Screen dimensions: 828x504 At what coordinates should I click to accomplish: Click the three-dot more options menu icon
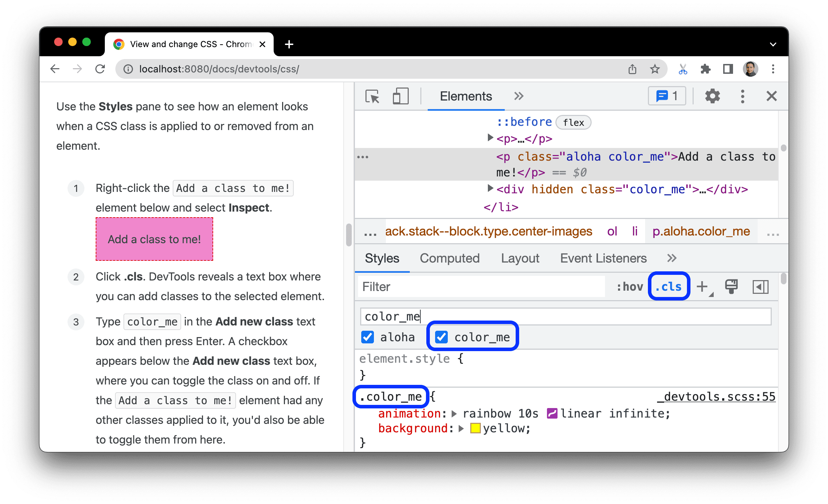point(742,96)
